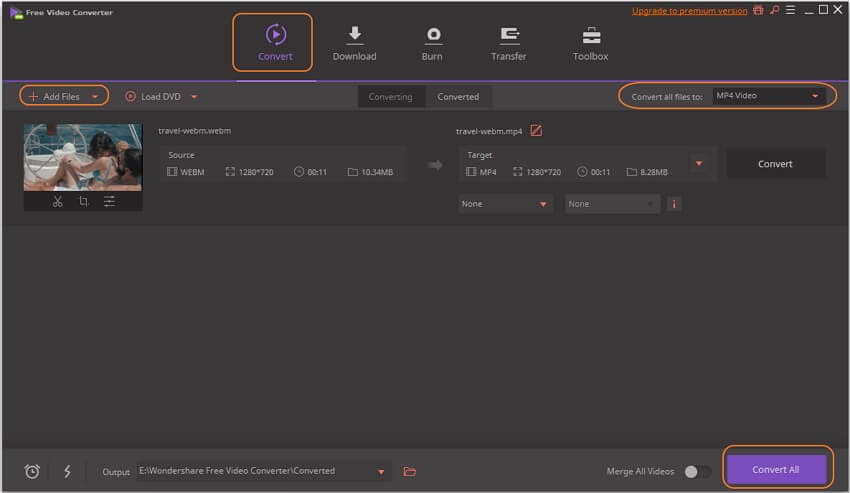Open the first None subtitle dropdown

pos(505,204)
